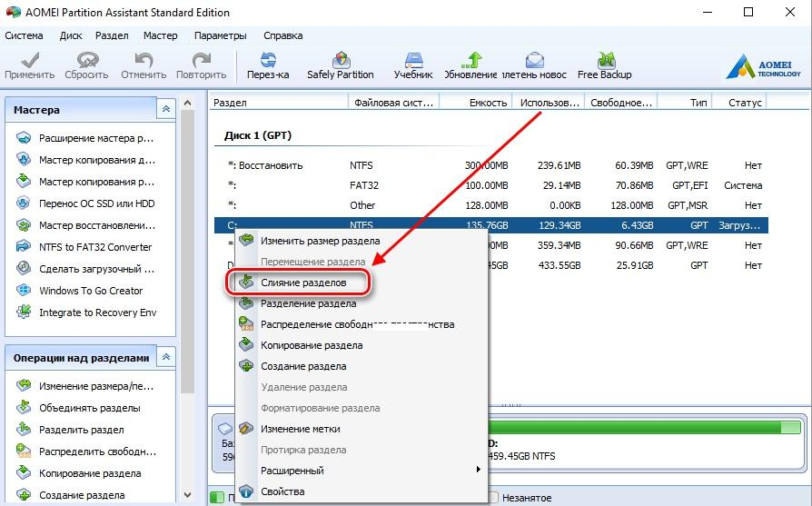This screenshot has width=812, height=506.
Task: Open the Мастер menu
Action: pyautogui.click(x=161, y=35)
